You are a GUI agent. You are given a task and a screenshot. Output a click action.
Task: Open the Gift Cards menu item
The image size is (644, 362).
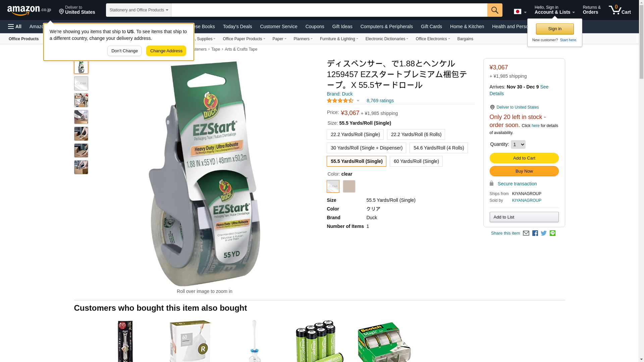pyautogui.click(x=431, y=26)
